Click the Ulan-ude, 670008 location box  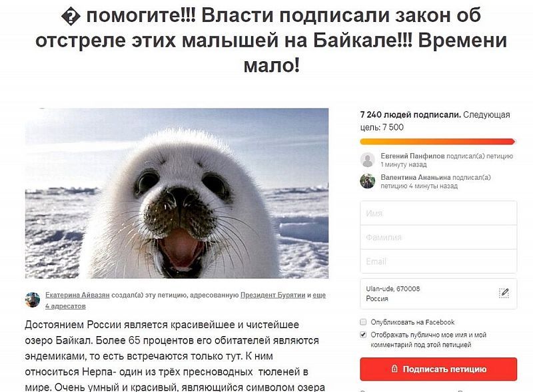click(438, 294)
